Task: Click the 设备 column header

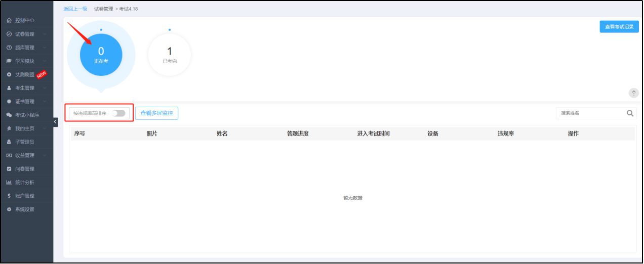Action: click(433, 134)
